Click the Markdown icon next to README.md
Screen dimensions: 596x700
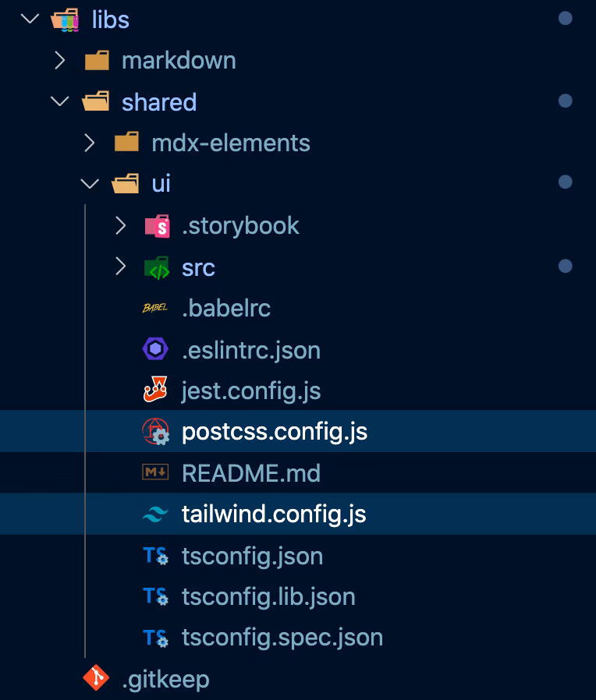point(155,473)
